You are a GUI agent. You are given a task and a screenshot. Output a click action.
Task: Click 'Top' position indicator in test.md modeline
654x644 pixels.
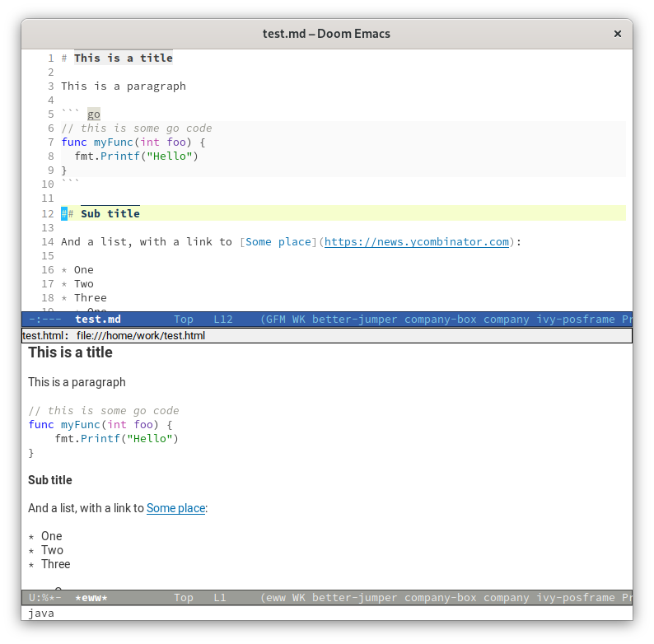coord(184,320)
